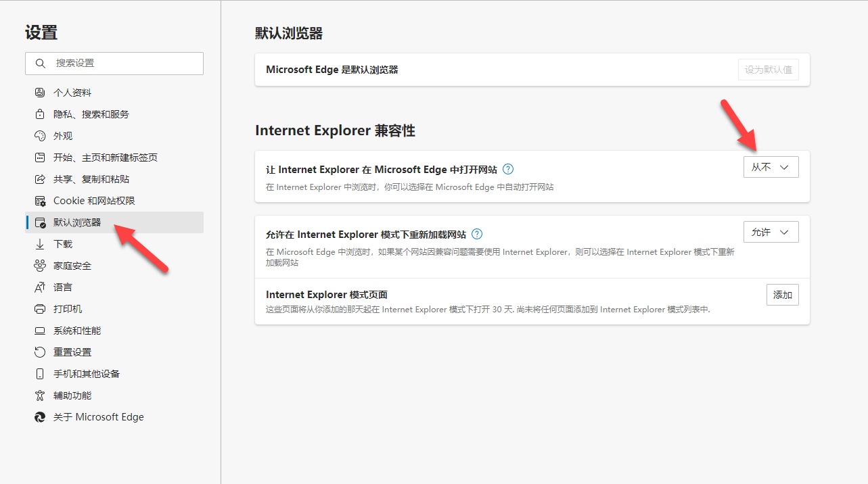Image resolution: width=868 pixels, height=484 pixels.
Task: Click help icon next to 让 Internet Explorer 在 Microsoft Edge 中打开网站
Action: 509,169
